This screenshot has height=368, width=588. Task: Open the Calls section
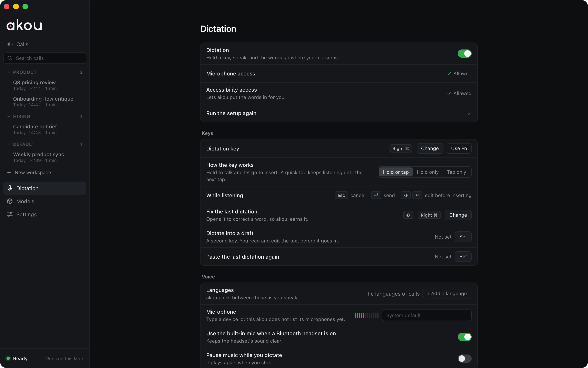(45, 44)
